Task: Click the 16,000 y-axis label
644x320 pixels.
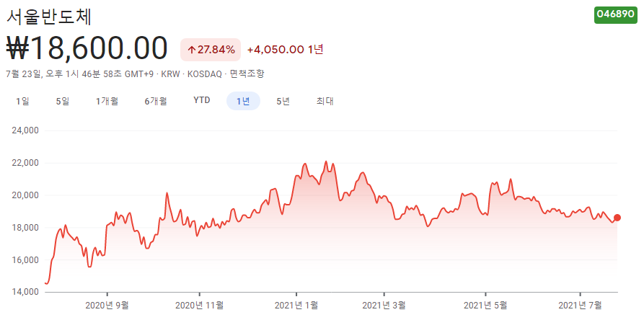Action: click(27, 260)
